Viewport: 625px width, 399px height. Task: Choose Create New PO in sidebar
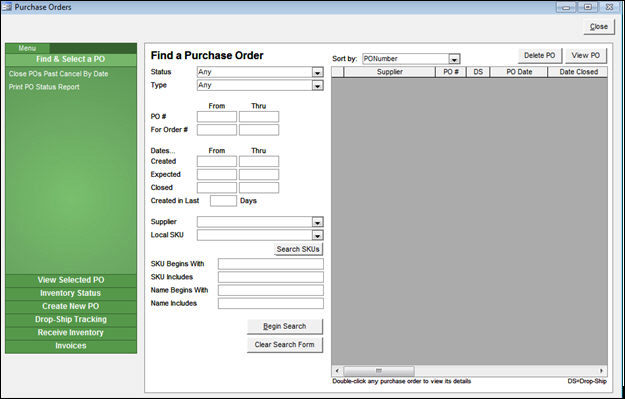point(71,306)
